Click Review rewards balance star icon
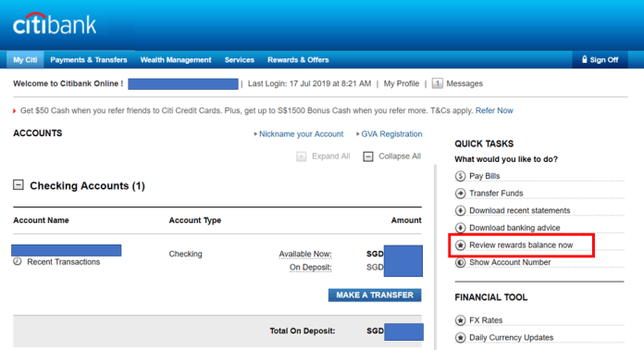This screenshot has width=644, height=350. (461, 245)
